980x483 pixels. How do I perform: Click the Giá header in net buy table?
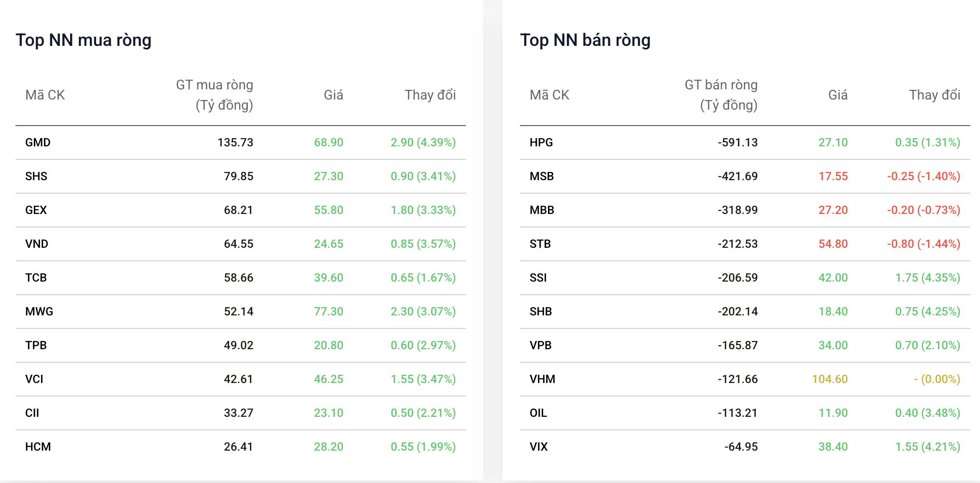coord(333,95)
